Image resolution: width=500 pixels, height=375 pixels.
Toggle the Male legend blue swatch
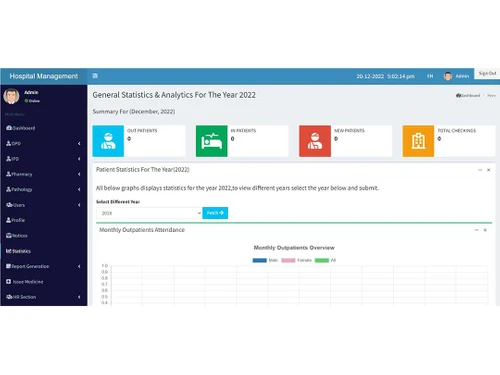[x=260, y=260]
